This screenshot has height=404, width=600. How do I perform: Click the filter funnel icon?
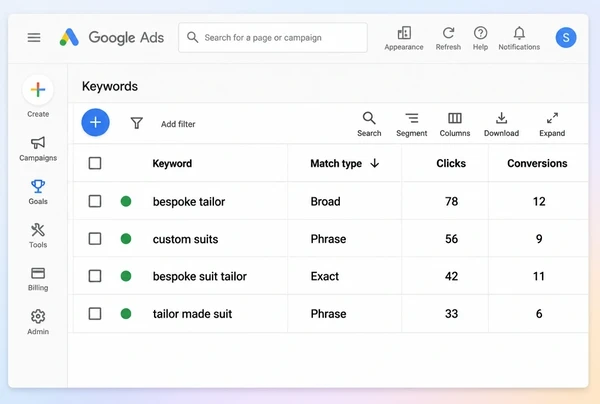pyautogui.click(x=137, y=123)
